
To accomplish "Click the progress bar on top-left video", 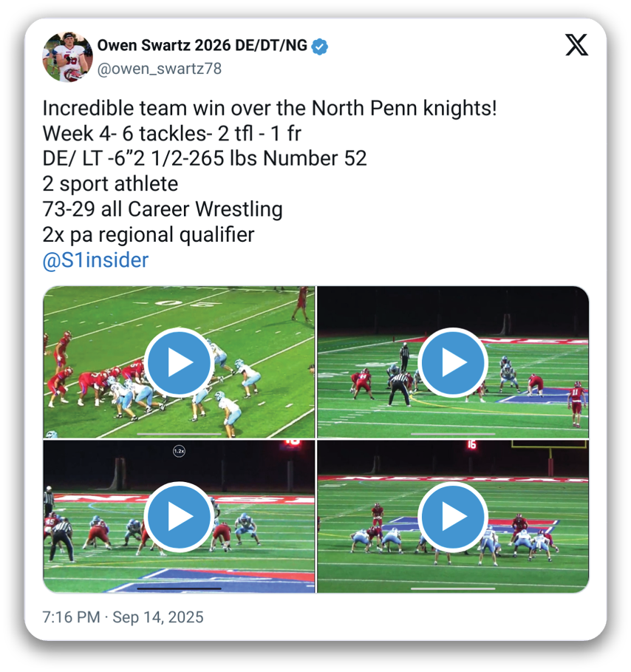I will pos(179,434).
